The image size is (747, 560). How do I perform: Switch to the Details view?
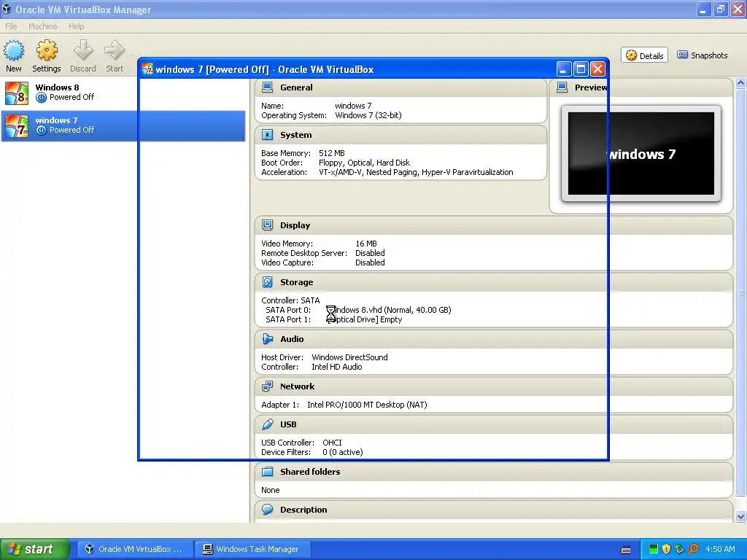click(x=645, y=55)
